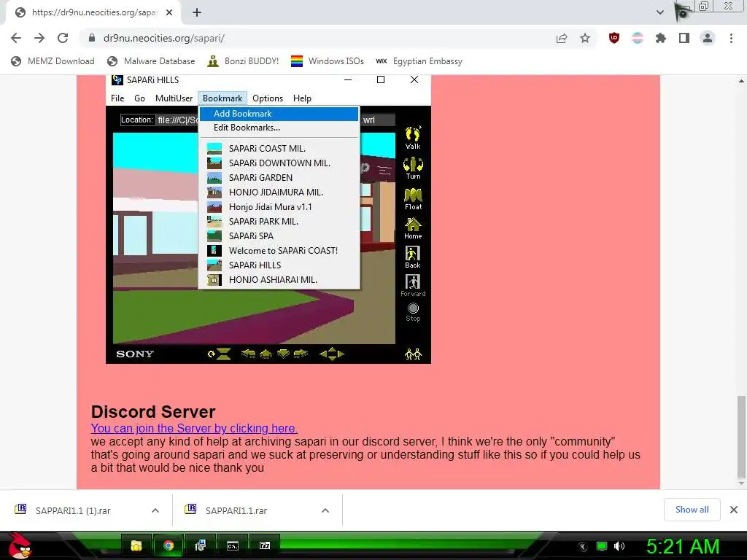The height and width of the screenshot is (560, 747).
Task: Open the MultiUser menu
Action: (x=174, y=98)
